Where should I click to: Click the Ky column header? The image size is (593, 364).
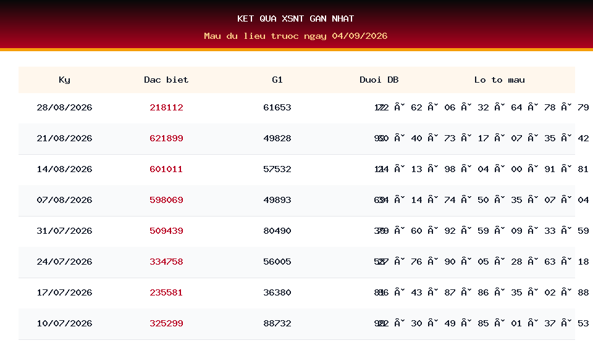pos(64,80)
